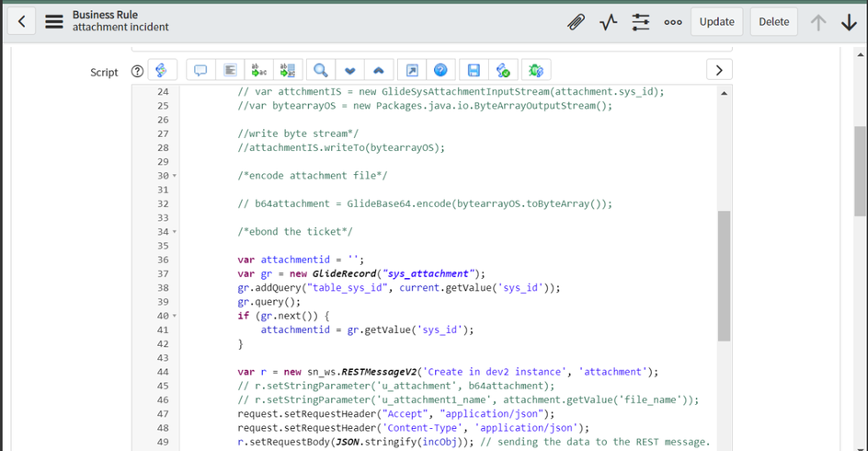Click on "sys_attachment" string in line 37

click(x=428, y=273)
